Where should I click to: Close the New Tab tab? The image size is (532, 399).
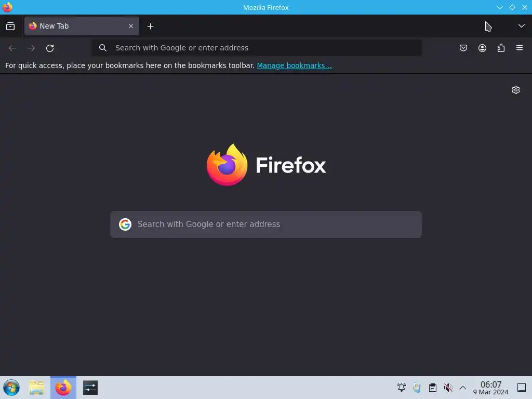(130, 26)
